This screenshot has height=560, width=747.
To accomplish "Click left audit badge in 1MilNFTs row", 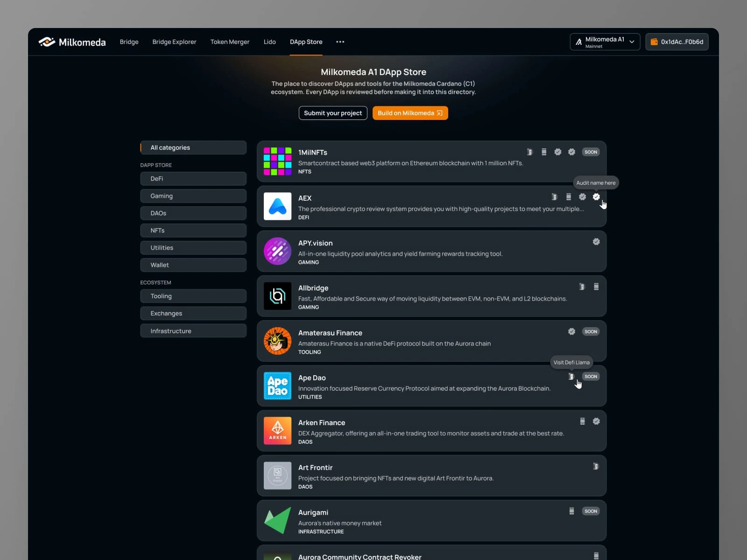I will coord(558,152).
